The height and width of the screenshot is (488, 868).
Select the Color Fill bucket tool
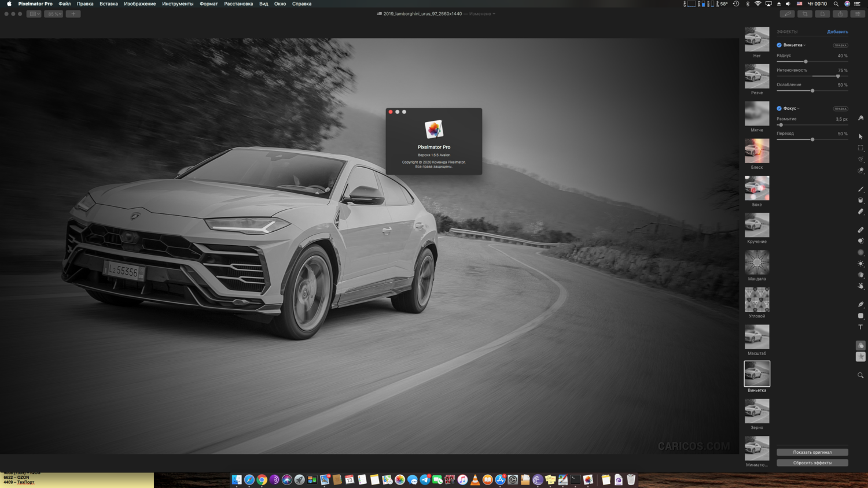point(860,200)
